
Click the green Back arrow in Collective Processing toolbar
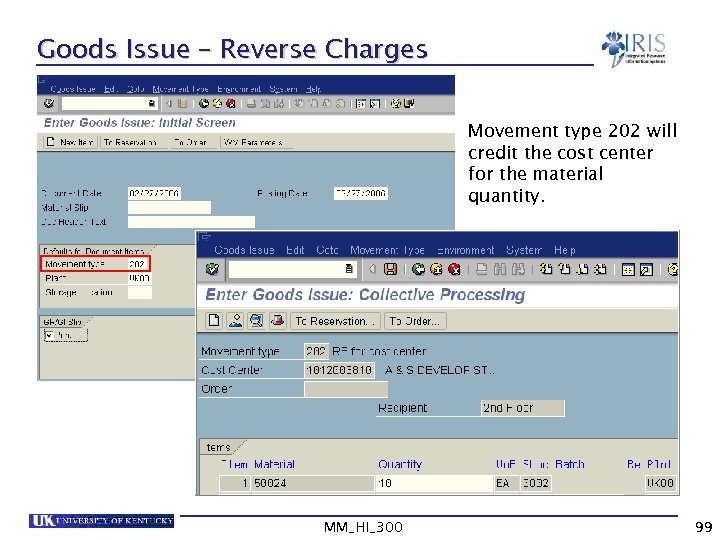pyautogui.click(x=418, y=269)
